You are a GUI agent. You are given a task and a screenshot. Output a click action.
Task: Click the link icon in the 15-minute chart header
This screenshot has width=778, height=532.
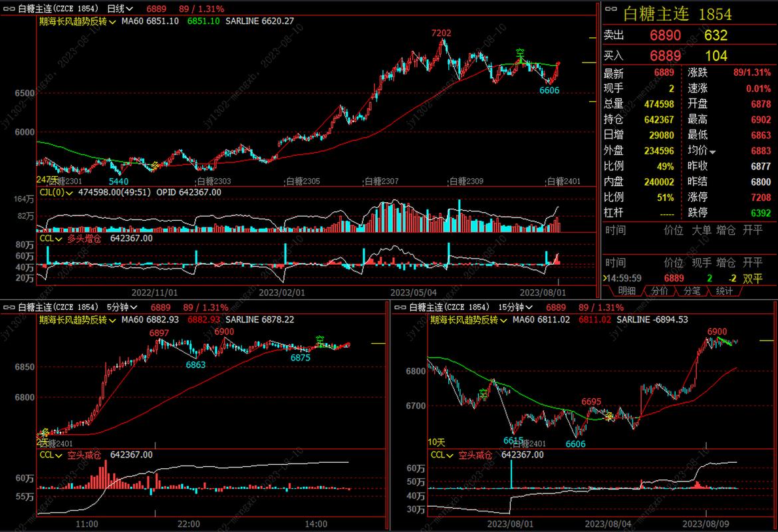[401, 307]
